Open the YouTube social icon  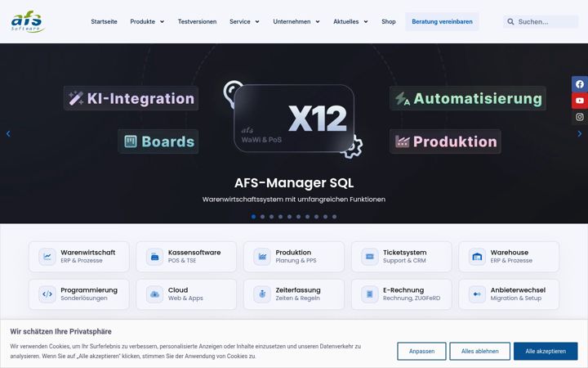click(579, 101)
